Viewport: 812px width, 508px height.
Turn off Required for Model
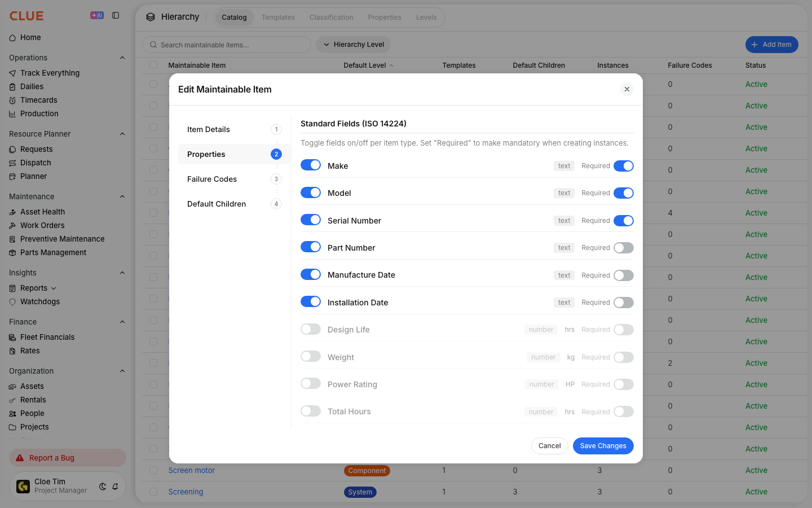pyautogui.click(x=624, y=193)
